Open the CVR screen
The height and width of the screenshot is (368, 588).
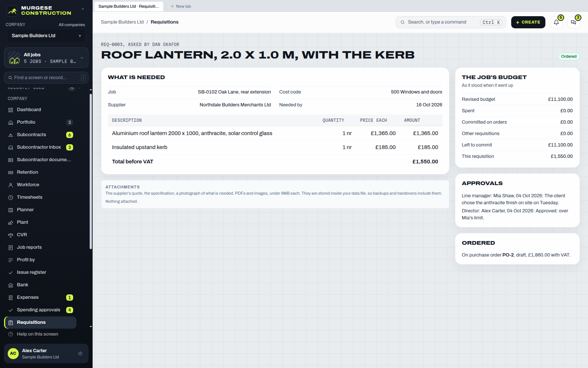click(x=40, y=235)
